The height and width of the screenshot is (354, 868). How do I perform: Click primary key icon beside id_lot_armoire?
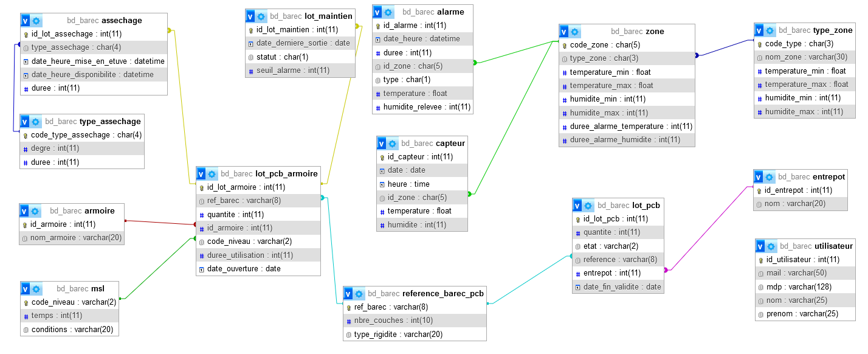(x=201, y=187)
